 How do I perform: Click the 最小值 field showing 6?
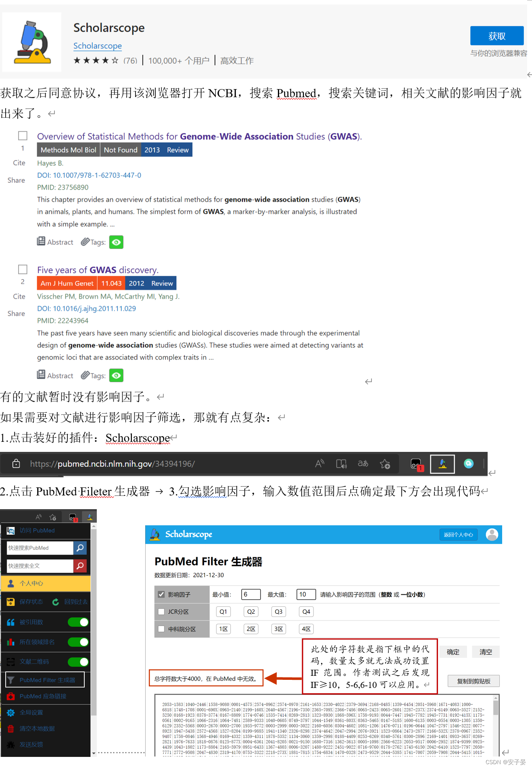pos(251,594)
